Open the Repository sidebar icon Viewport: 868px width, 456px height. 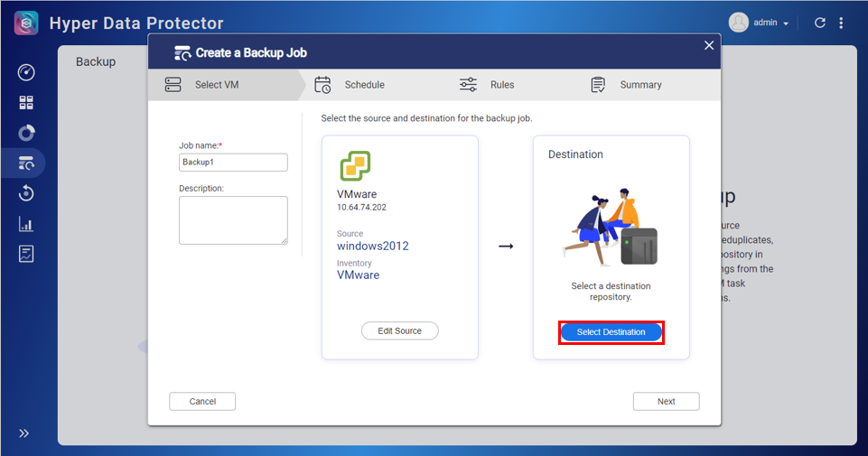(x=26, y=133)
